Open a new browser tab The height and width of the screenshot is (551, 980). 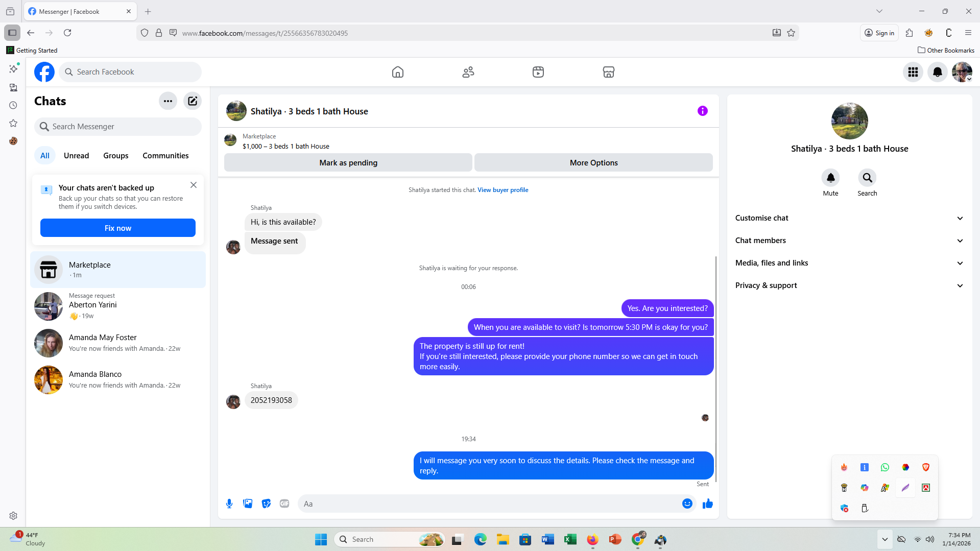[x=148, y=11]
